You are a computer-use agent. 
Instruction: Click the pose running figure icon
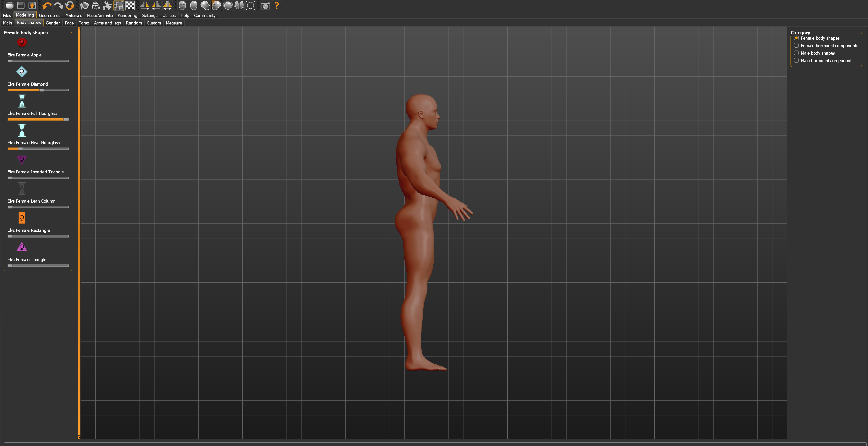pos(107,5)
